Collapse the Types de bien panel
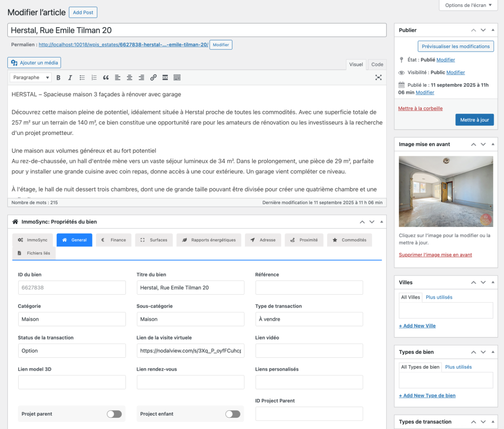This screenshot has height=429, width=504. click(493, 352)
